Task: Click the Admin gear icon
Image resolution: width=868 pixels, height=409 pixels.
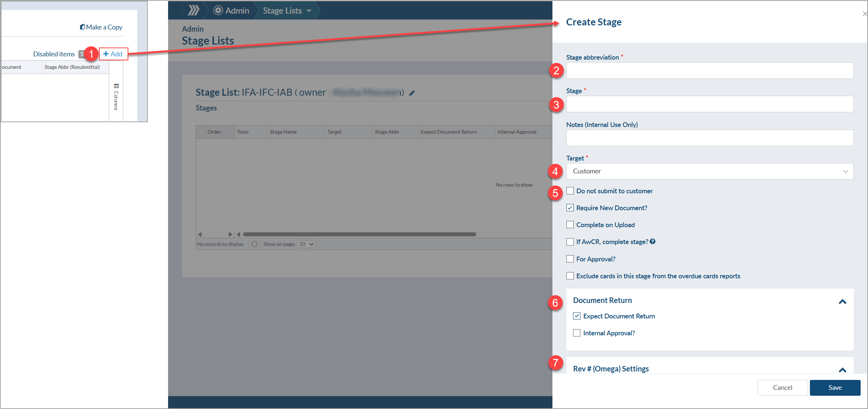Action: [x=218, y=10]
